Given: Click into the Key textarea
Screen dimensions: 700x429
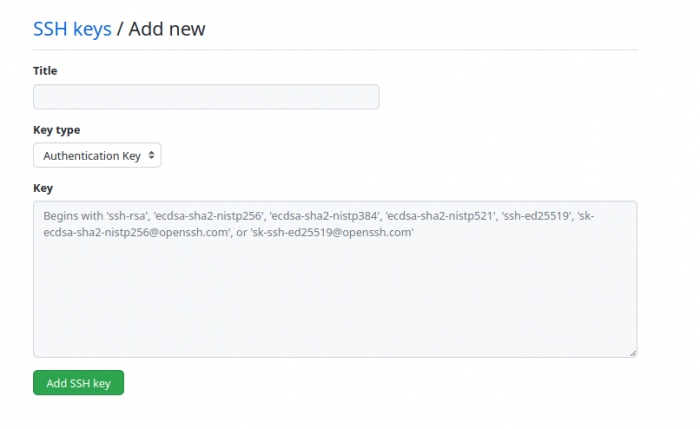Looking at the screenshot, I should pos(335,279).
